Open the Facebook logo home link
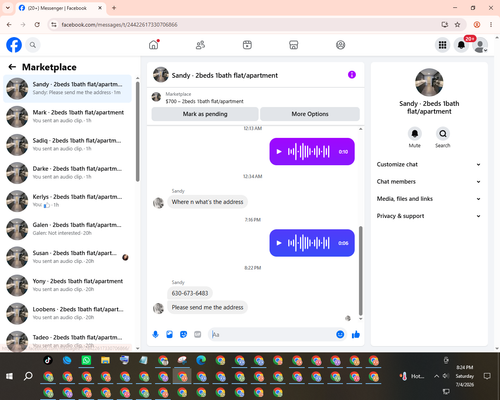Viewport: 500px width, 400px height. tap(14, 45)
